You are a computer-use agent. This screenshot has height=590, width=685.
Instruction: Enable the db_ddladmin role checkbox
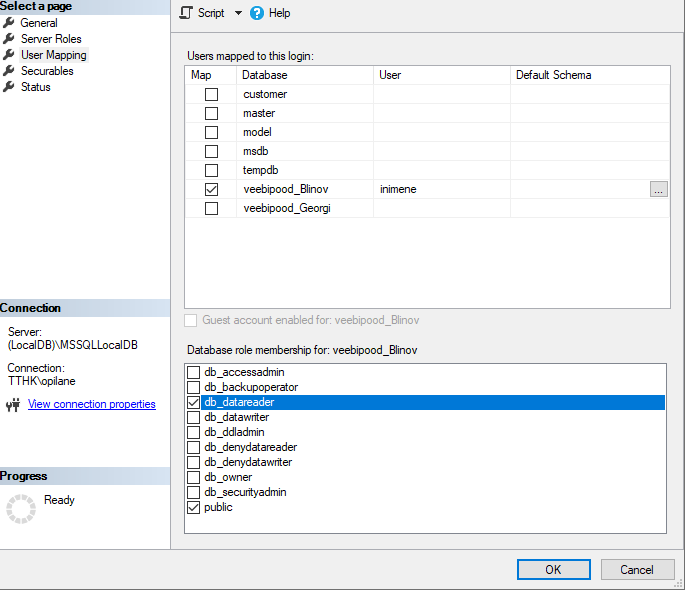[194, 432]
